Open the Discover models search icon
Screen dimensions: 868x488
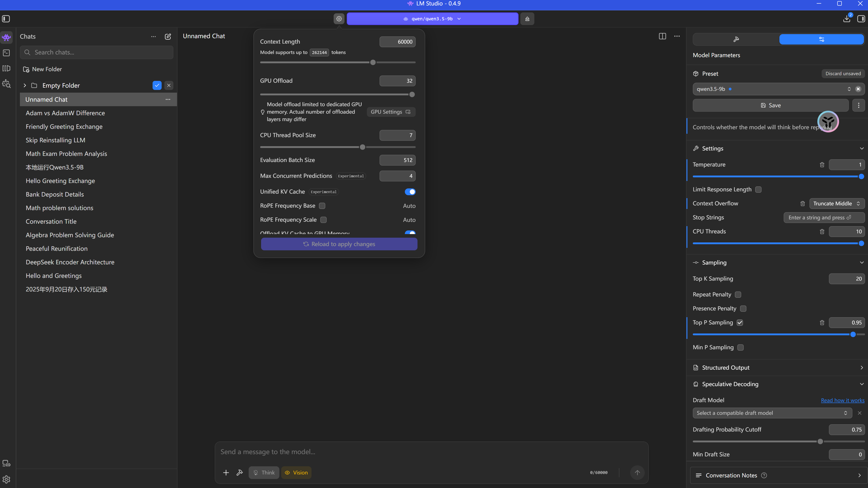(6, 84)
